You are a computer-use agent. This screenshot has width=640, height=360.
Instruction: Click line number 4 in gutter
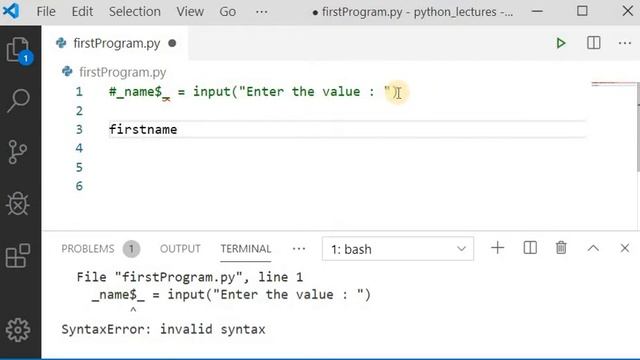point(79,148)
